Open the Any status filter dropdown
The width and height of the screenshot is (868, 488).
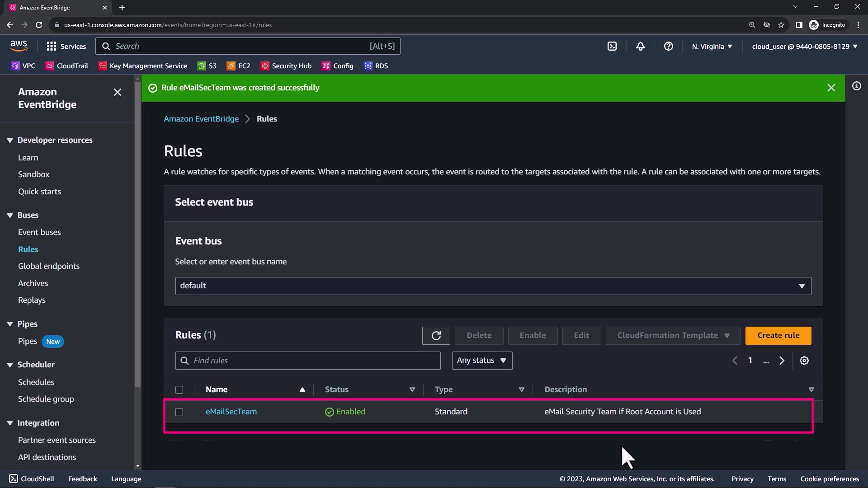(x=481, y=361)
